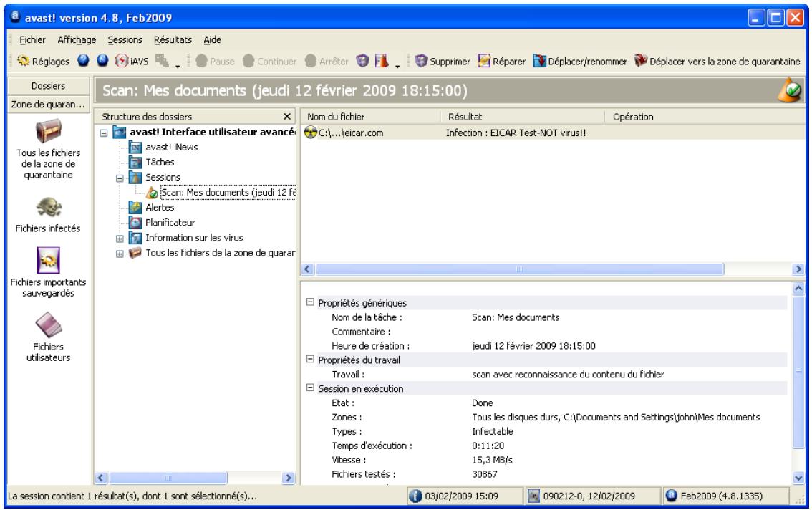Select Scan: Mes documents session in tree
This screenshot has width=812, height=510.
pyautogui.click(x=228, y=192)
